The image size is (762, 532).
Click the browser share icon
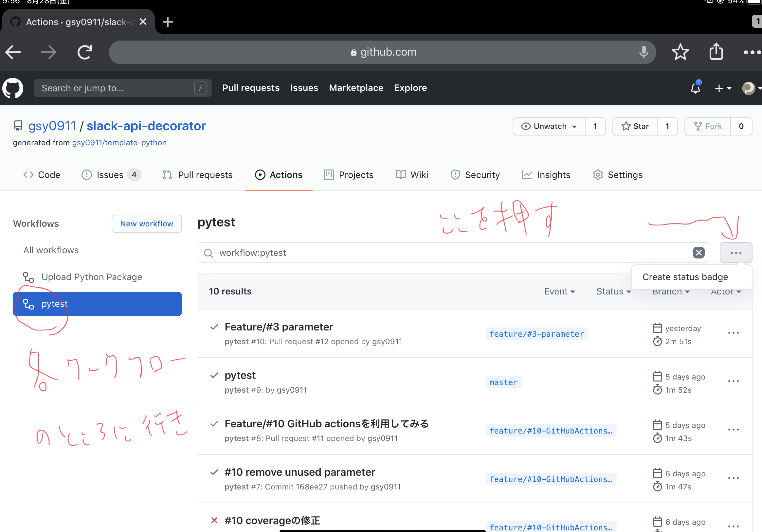(x=716, y=52)
